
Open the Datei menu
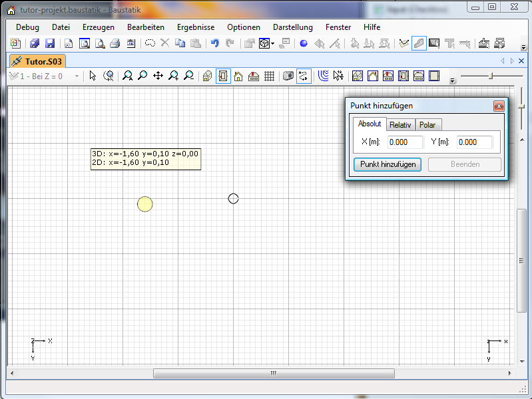[x=61, y=27]
